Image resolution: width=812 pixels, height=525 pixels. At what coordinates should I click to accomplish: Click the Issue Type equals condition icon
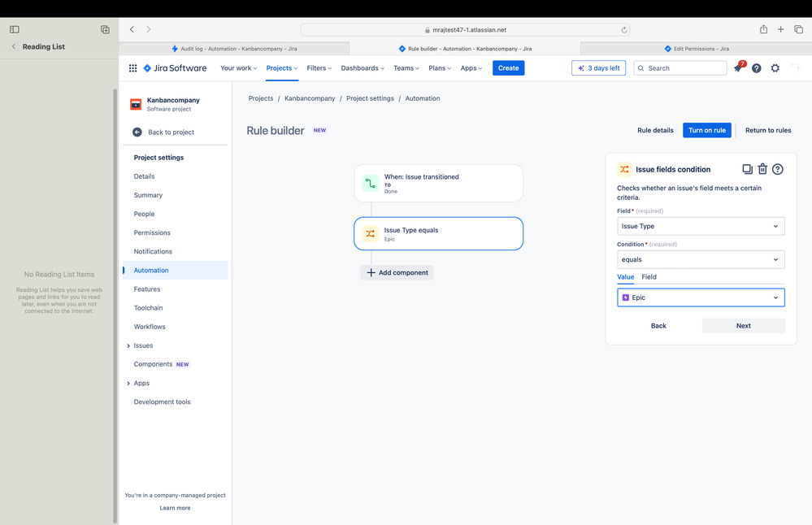[371, 233]
